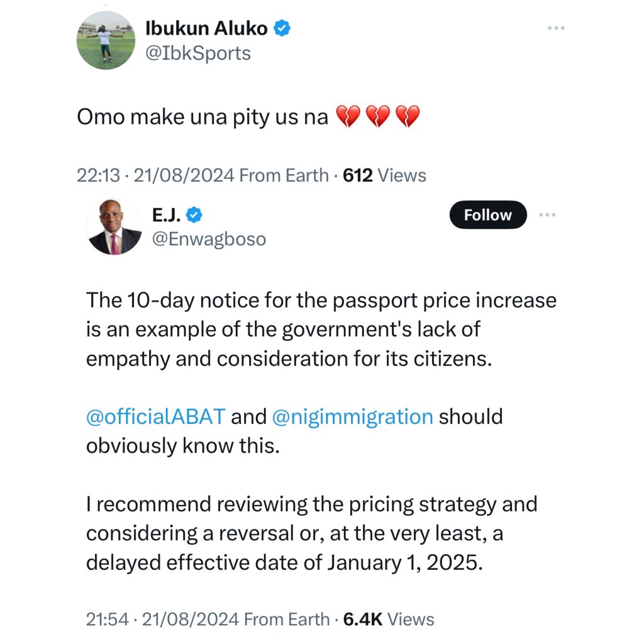Click Ibukun Aluko's blue verified badge
Screen dimensions: 644x644
[282, 28]
